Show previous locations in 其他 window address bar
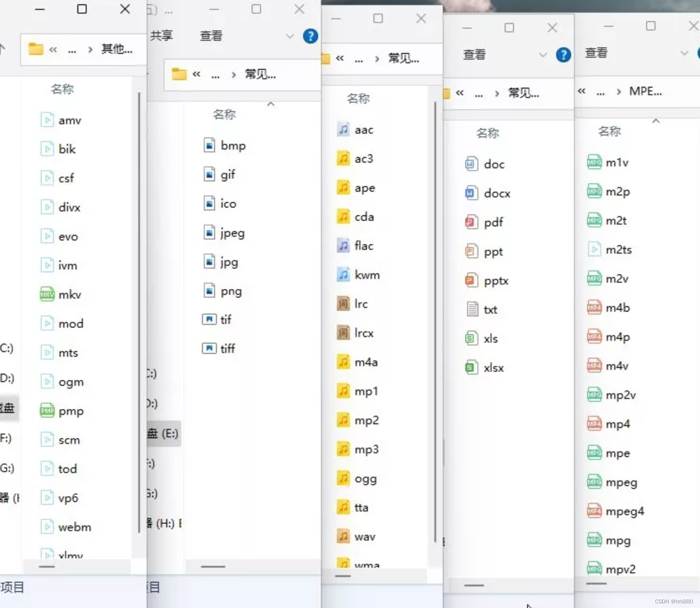Image resolution: width=700 pixels, height=608 pixels. 53,49
